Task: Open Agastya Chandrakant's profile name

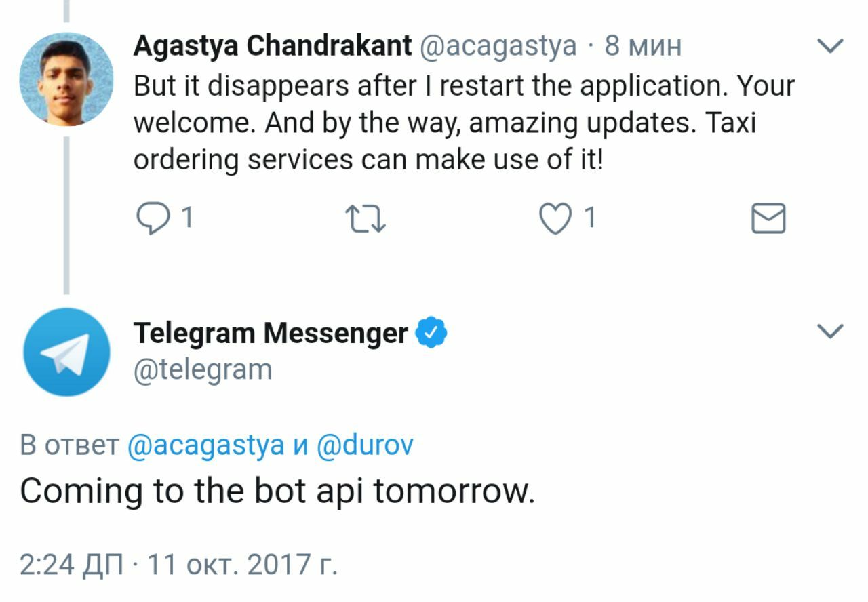Action: (273, 46)
